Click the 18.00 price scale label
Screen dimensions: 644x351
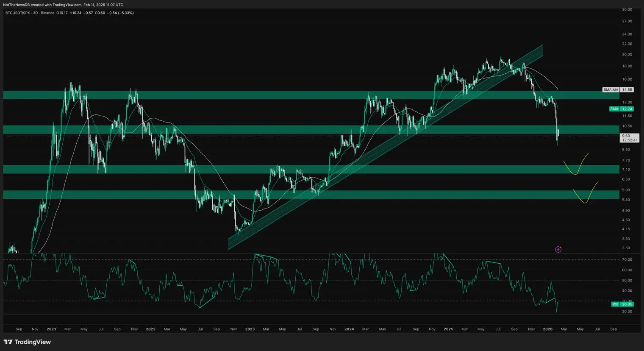[627, 66]
